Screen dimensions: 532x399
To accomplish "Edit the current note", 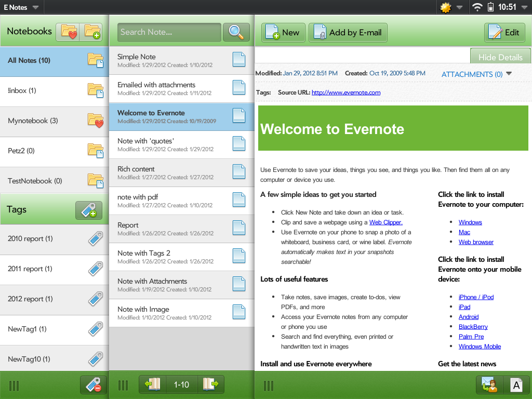I will tap(504, 33).
